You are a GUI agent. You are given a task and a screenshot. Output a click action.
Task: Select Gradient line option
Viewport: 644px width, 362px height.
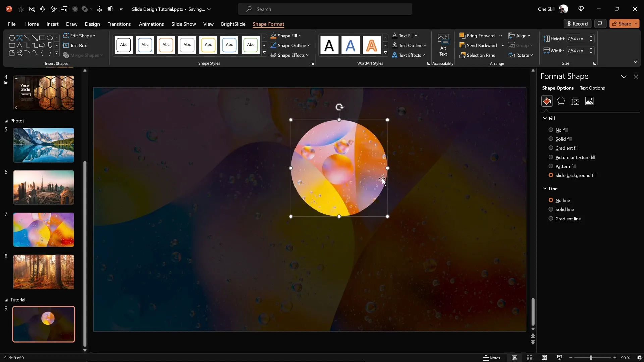click(565, 219)
